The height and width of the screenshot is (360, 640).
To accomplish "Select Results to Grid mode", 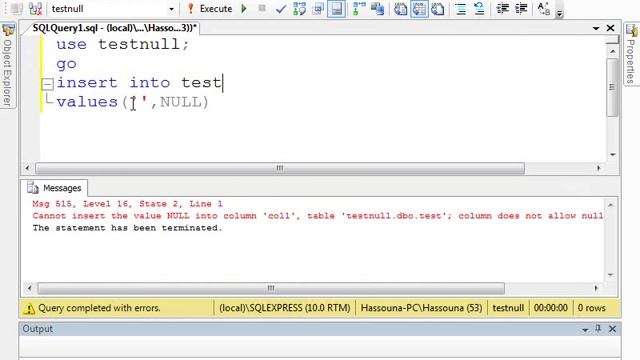I will tap(419, 9).
